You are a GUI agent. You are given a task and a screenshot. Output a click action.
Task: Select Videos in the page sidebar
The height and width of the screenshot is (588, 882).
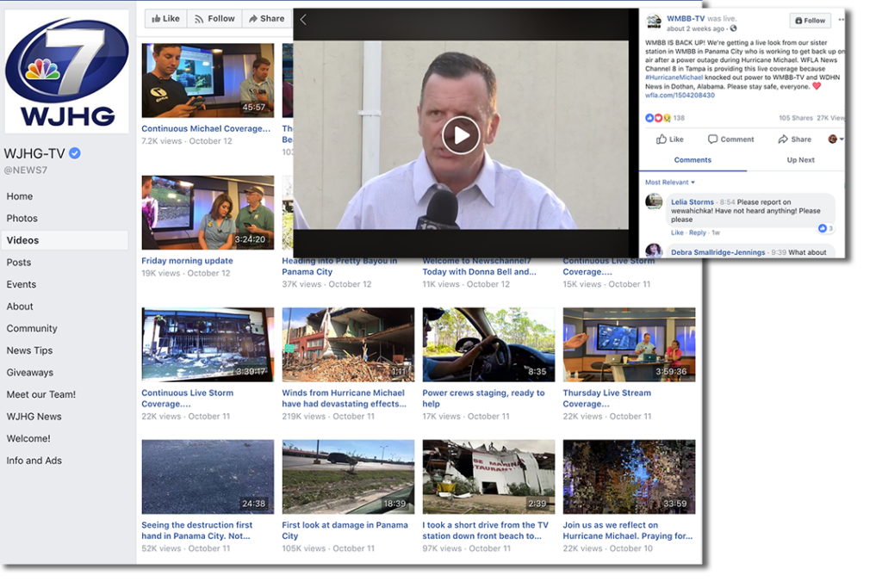click(65, 240)
